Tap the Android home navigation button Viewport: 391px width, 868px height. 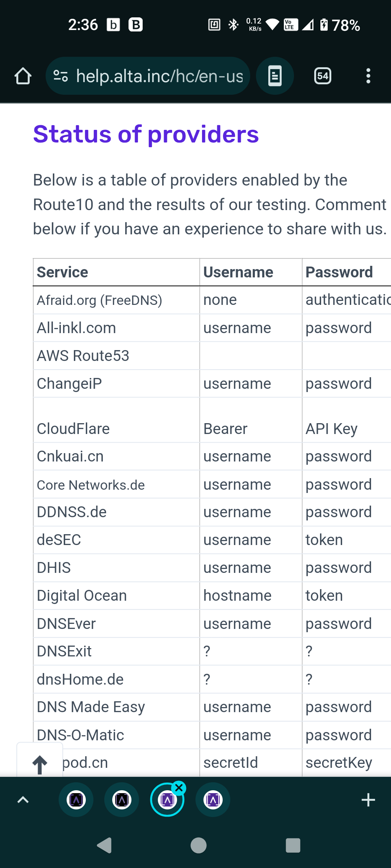198,846
